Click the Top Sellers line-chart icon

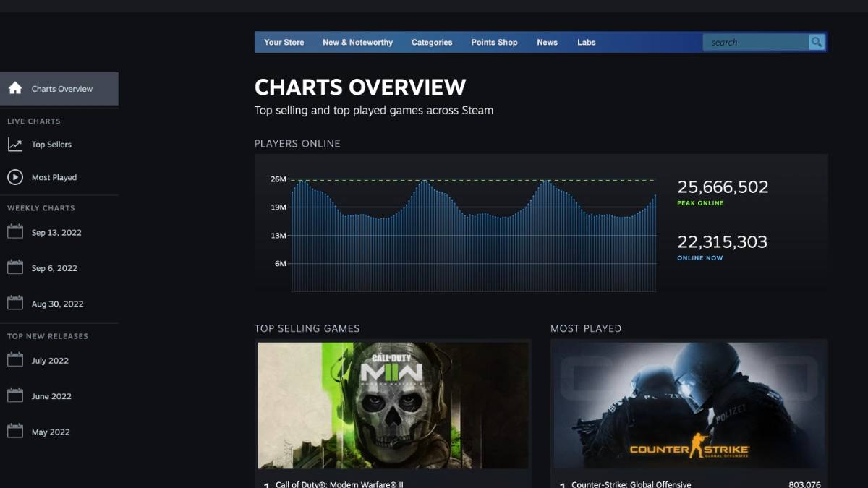(15, 145)
